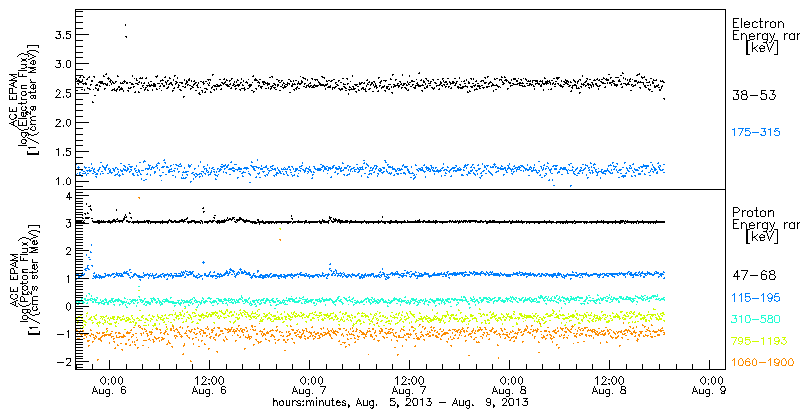The width and height of the screenshot is (800, 410).
Task: Click the -1 tick on proton flux axis
Action: (63, 334)
